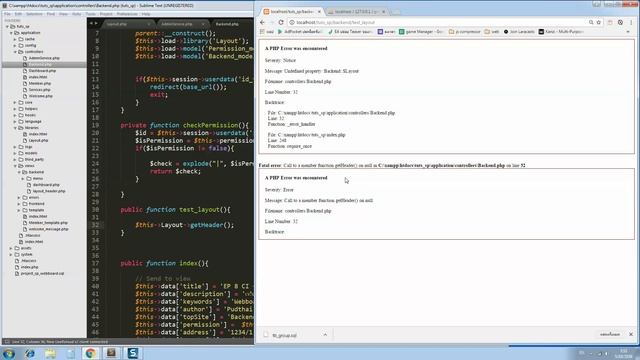Expand the helpers folder
Screen dimensions: 640x360
[15, 109]
